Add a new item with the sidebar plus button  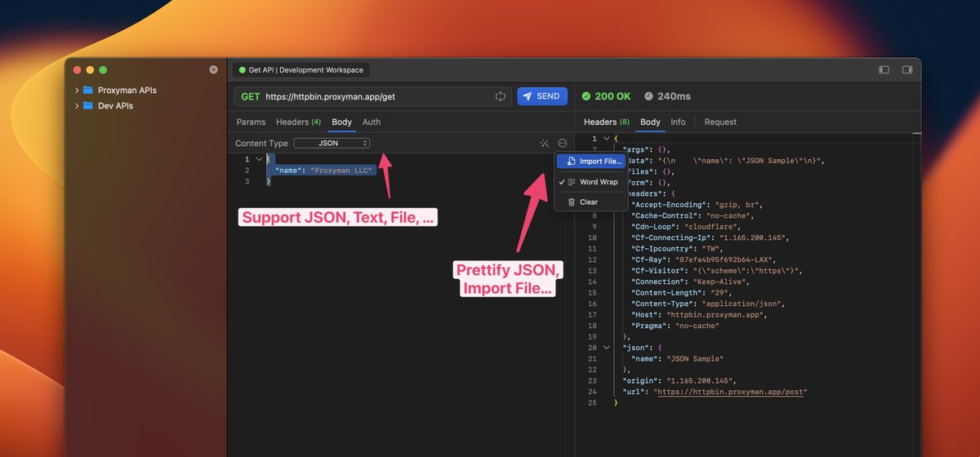[213, 70]
